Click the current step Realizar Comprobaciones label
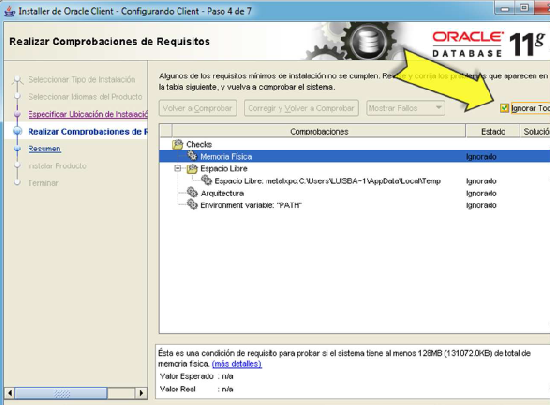Image resolution: width=550 pixels, height=405 pixels. (x=88, y=131)
